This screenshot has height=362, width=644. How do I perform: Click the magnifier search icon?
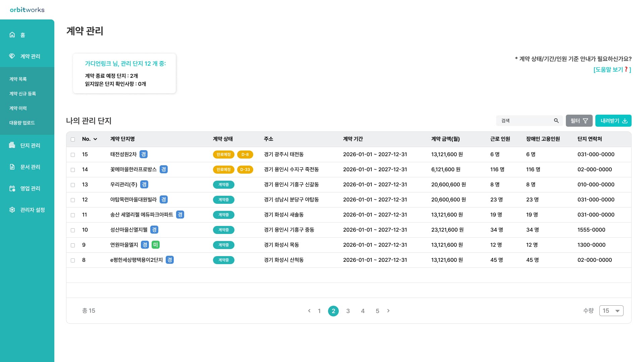556,121
